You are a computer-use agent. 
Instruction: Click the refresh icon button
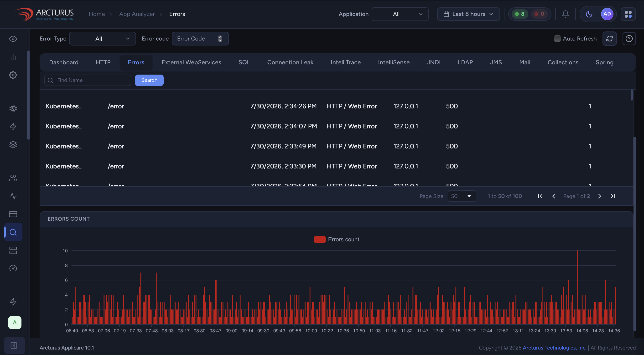609,38
